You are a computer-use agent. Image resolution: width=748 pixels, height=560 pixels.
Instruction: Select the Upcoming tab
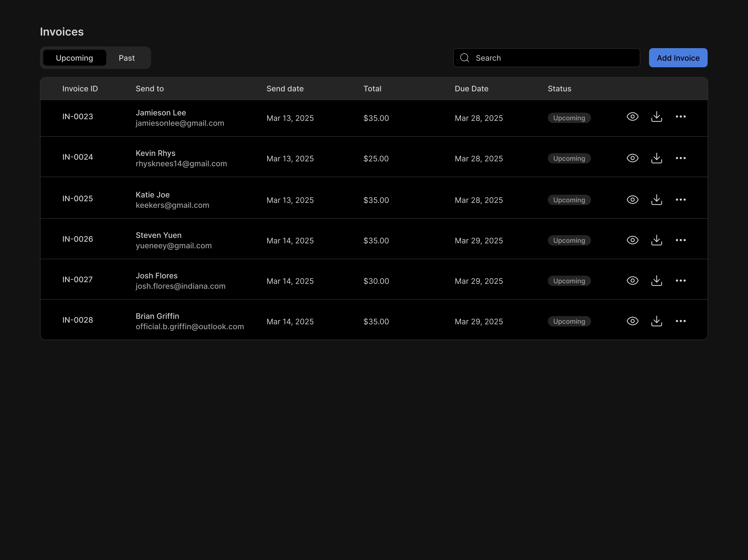(74, 58)
